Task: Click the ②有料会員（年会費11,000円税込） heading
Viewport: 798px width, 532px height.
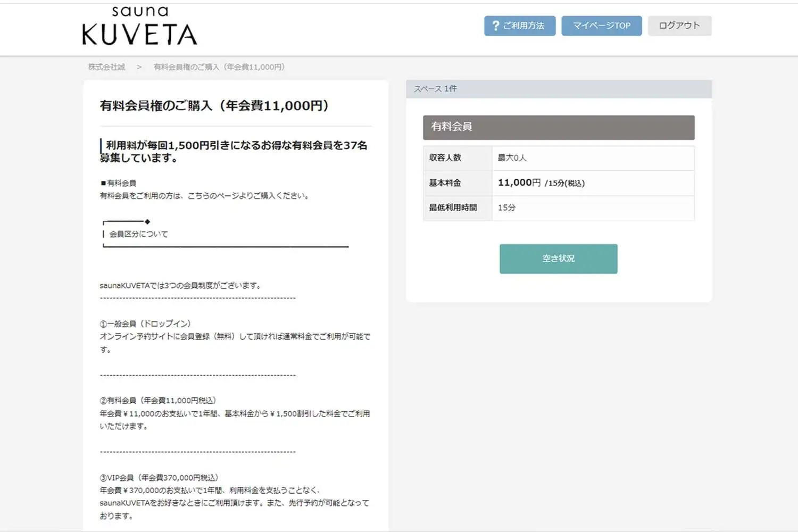Action: pos(158,401)
